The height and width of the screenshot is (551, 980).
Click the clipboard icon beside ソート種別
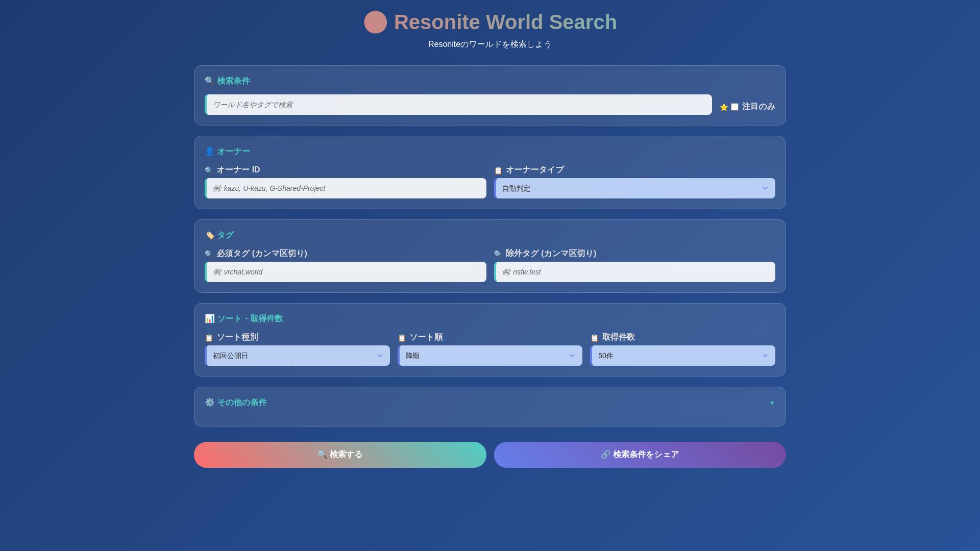(209, 338)
